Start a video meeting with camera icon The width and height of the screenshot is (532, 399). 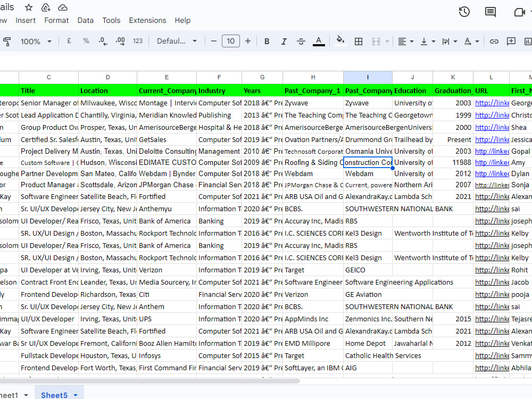(x=519, y=12)
